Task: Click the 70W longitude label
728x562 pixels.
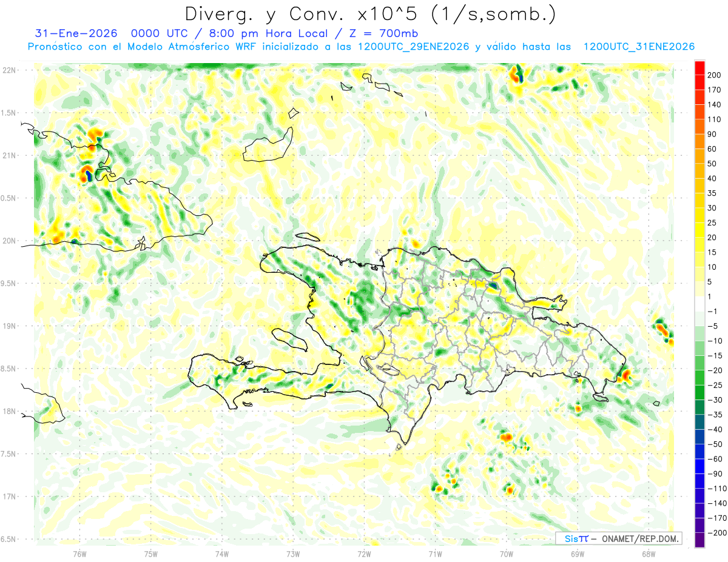Action: pyautogui.click(x=506, y=553)
